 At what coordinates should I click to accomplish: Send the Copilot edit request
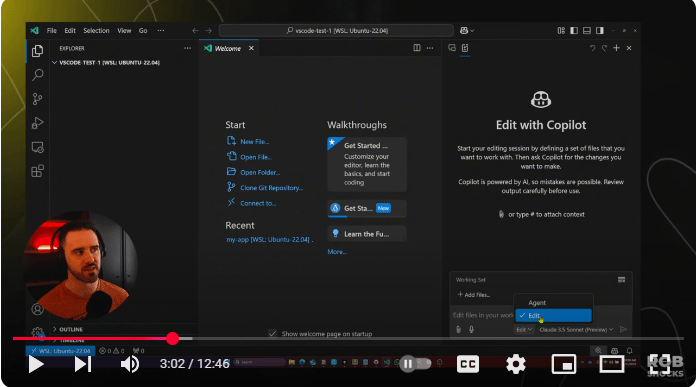pos(624,329)
